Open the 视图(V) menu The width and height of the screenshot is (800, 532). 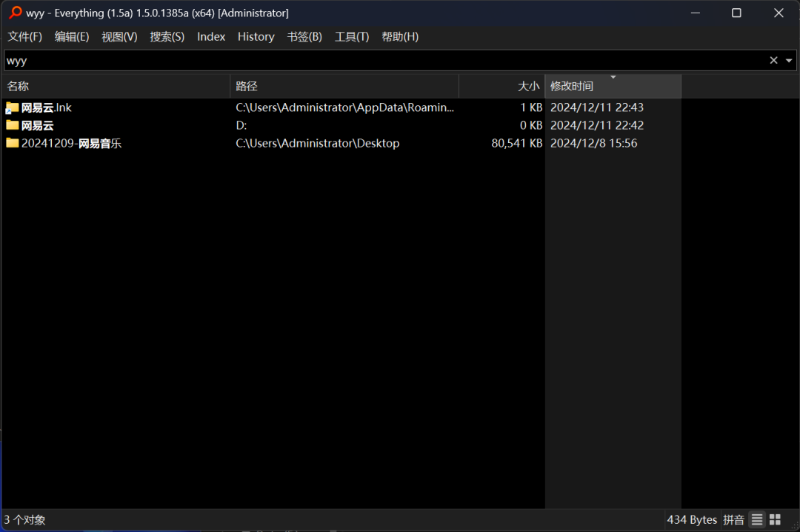coord(119,37)
